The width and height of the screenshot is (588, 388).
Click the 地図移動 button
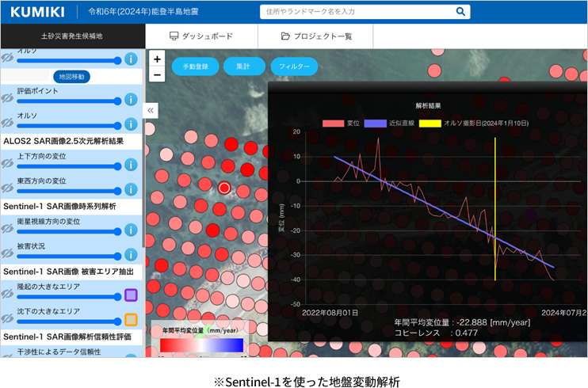pos(71,77)
